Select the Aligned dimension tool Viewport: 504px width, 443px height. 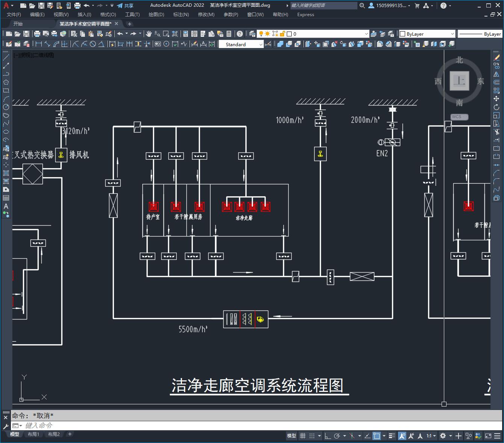pyautogui.click(x=47, y=44)
